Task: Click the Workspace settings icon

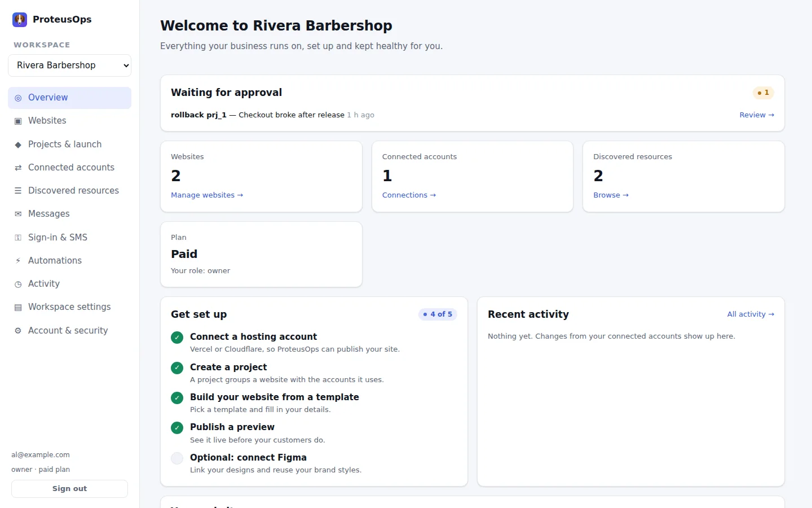Action: pyautogui.click(x=18, y=307)
